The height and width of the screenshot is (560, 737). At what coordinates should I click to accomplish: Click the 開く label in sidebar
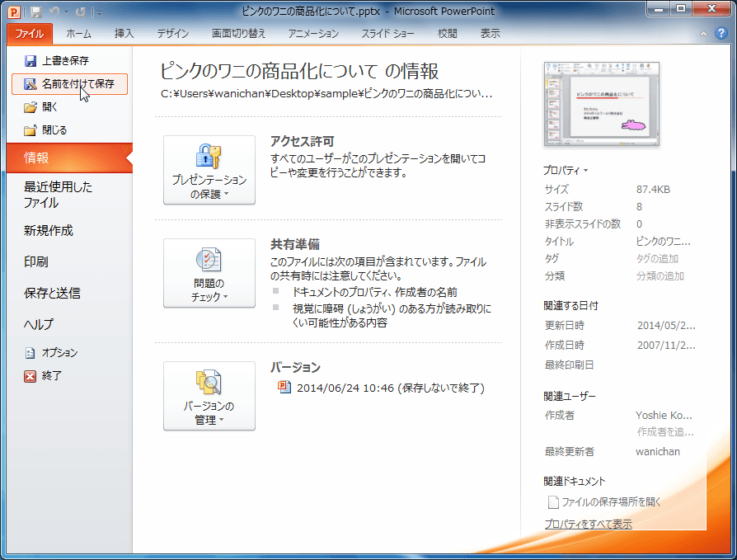49,107
